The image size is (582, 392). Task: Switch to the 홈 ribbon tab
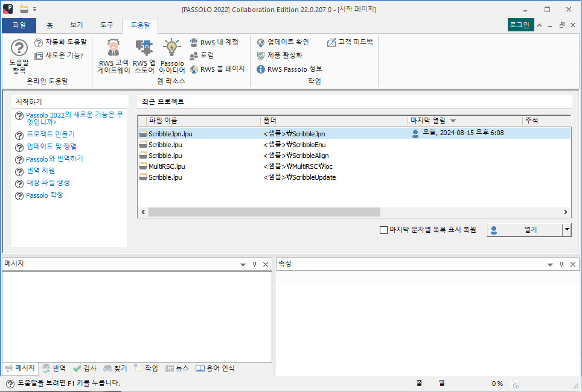[x=50, y=25]
